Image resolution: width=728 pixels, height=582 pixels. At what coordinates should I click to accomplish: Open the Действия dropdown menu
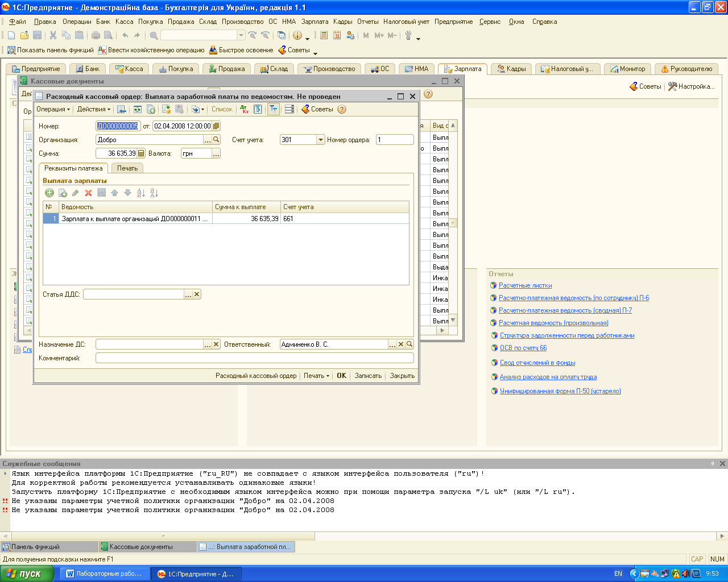94,109
